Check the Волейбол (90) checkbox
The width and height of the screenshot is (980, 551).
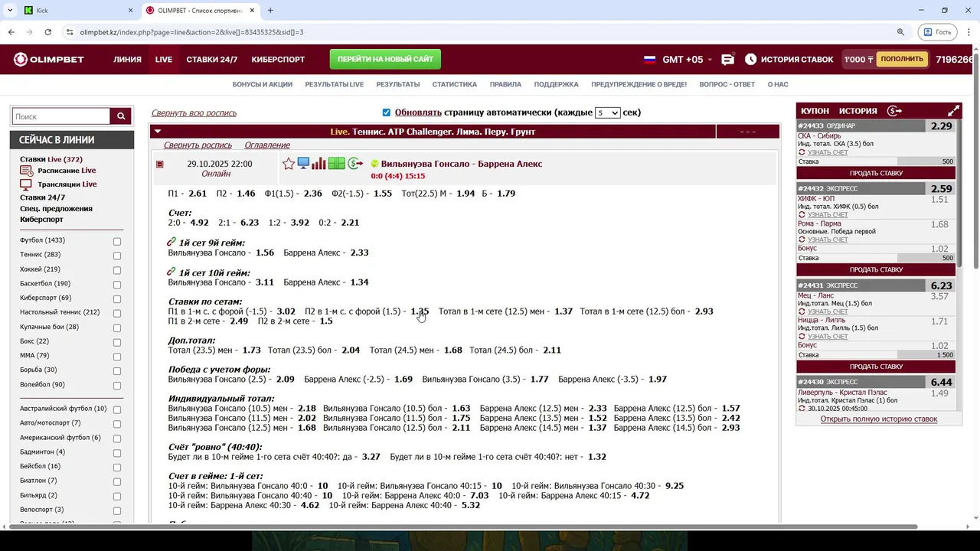[x=117, y=386]
